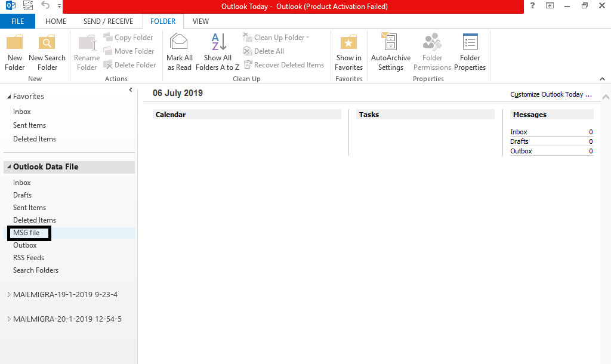Click the 06 July 2019 date heading
611x364 pixels.
[x=178, y=93]
